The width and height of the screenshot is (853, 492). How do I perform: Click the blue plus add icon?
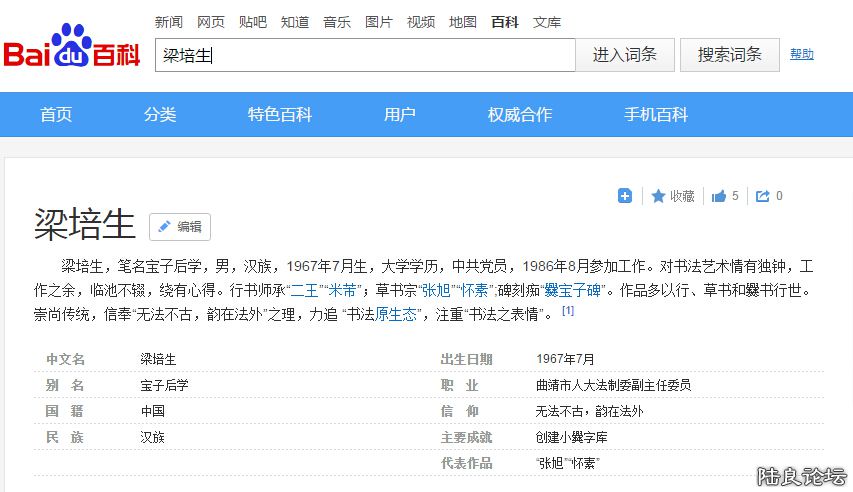(x=625, y=196)
